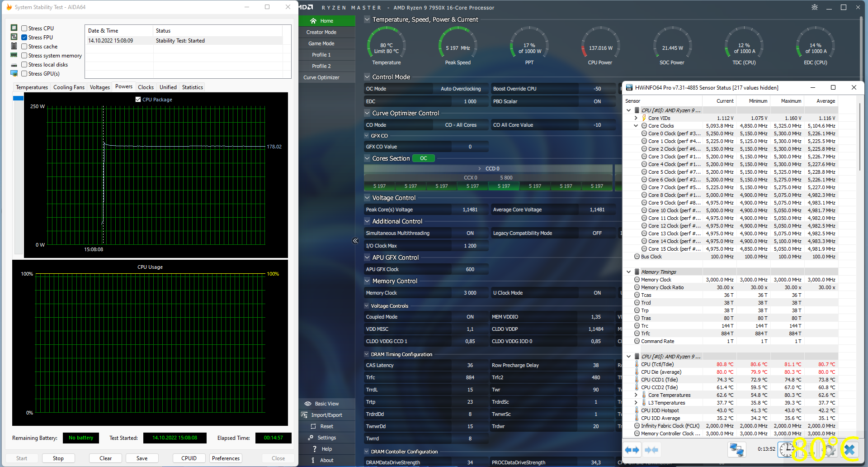868x467 pixels.
Task: Click the green OC button beside Cores Section
Action: point(424,158)
